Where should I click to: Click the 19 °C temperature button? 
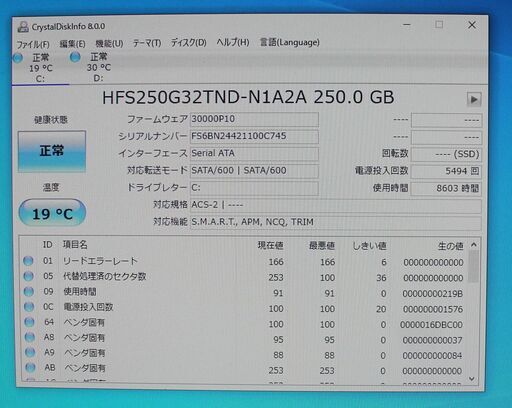[52, 213]
